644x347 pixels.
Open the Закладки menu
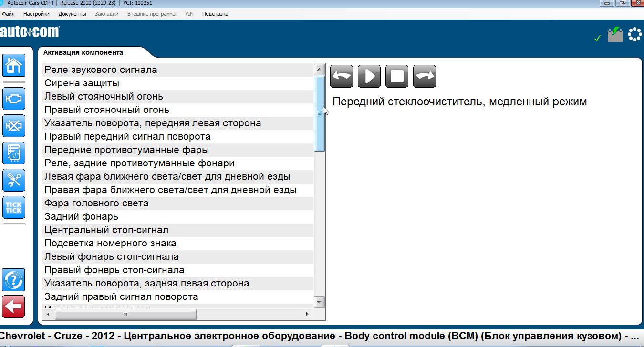pyautogui.click(x=107, y=14)
